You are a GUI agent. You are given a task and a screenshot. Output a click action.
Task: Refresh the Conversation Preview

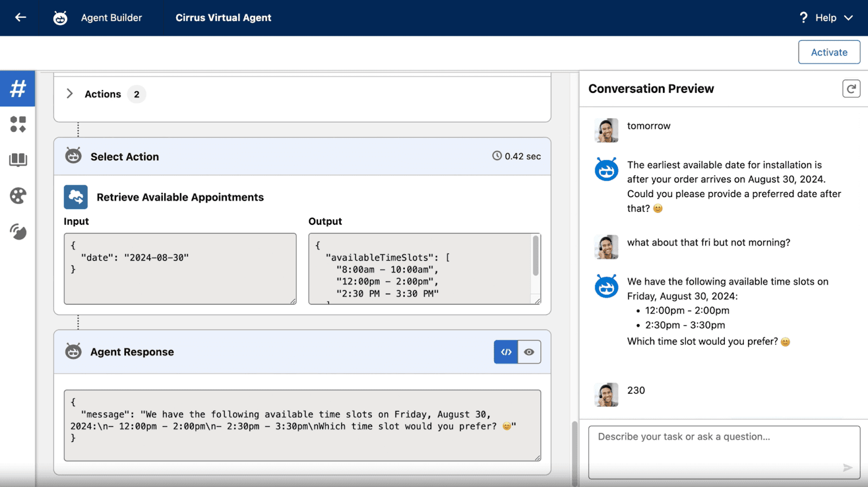(851, 88)
